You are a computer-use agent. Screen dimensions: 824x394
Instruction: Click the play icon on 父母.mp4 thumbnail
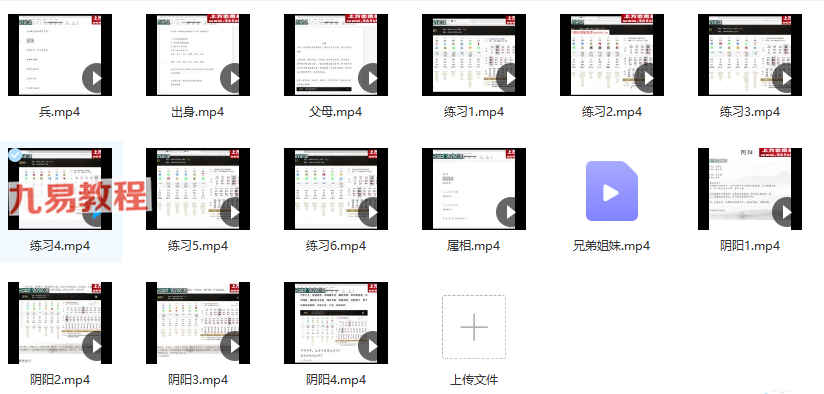tap(372, 78)
